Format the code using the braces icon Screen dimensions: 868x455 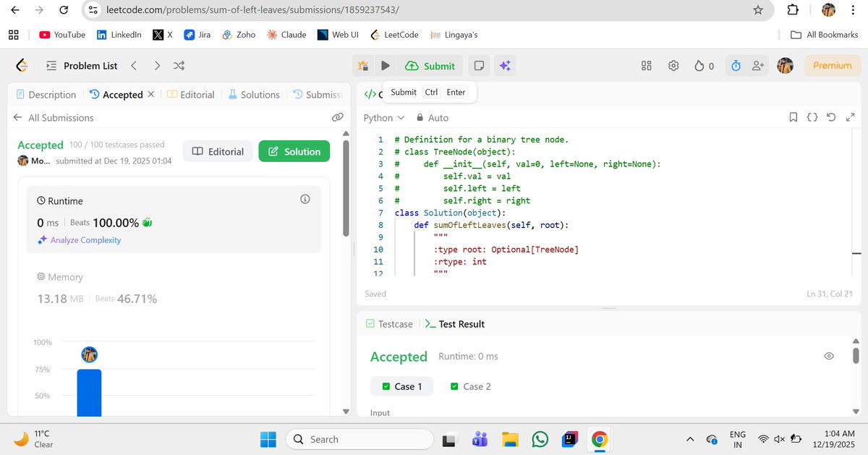coord(812,116)
